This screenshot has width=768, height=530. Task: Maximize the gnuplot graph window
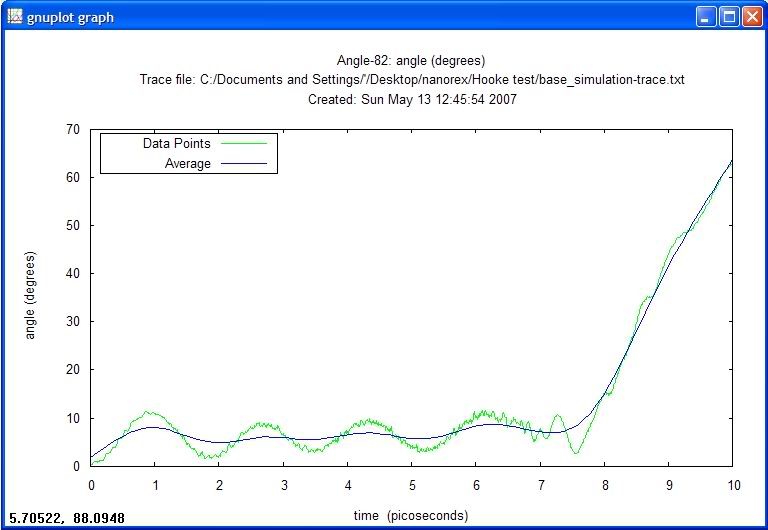(729, 17)
